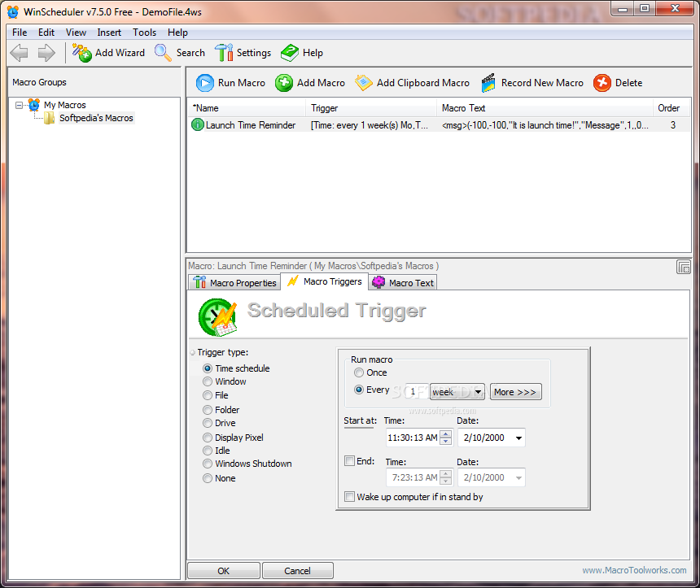The image size is (700, 588).
Task: Start Record New Macro
Action: (532, 83)
